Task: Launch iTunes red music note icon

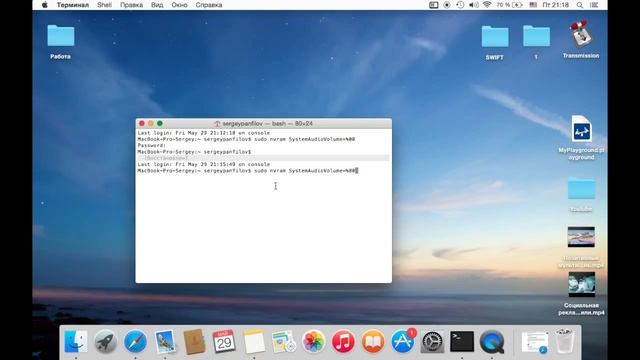Action: (343, 341)
